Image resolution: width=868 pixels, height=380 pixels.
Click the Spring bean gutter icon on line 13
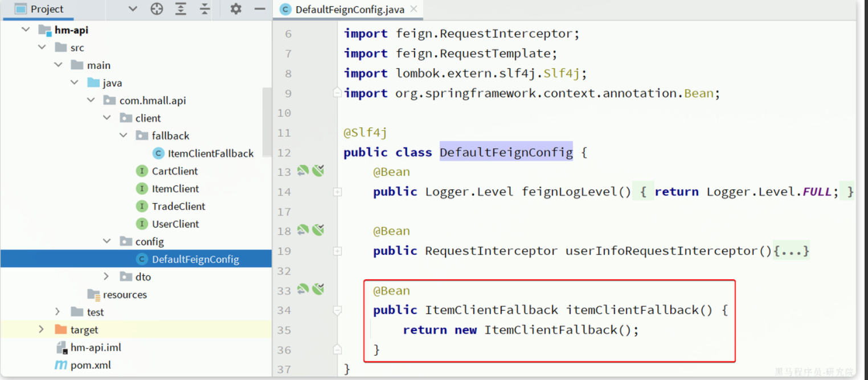point(303,171)
